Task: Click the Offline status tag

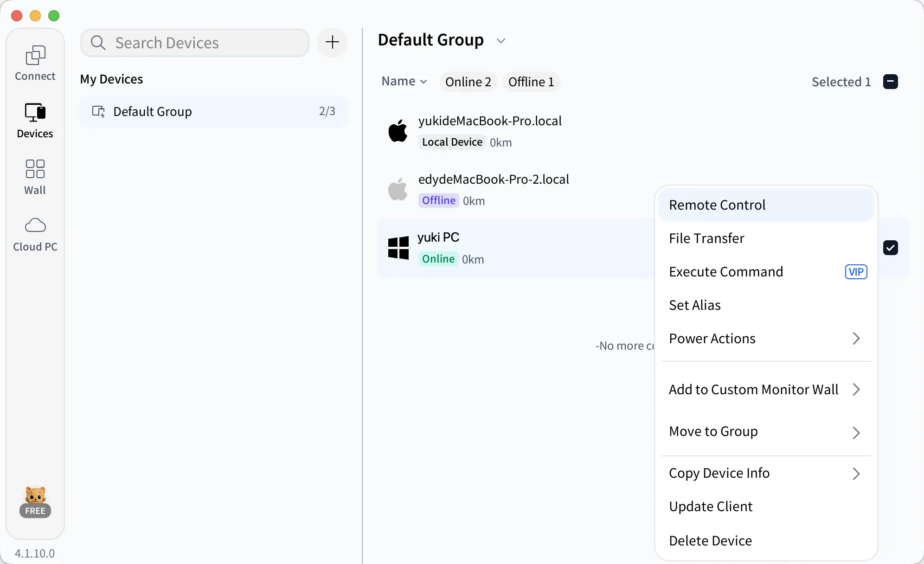Action: (439, 200)
